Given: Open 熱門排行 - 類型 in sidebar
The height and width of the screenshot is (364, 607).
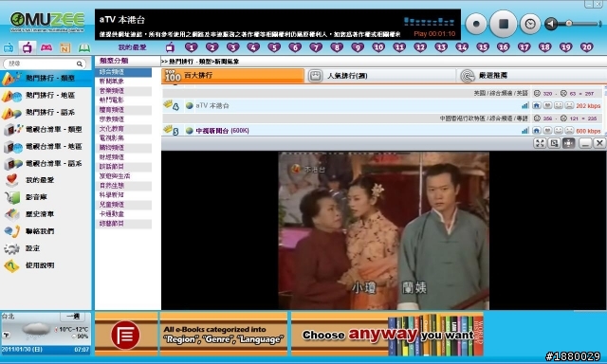Looking at the screenshot, I should tap(46, 78).
